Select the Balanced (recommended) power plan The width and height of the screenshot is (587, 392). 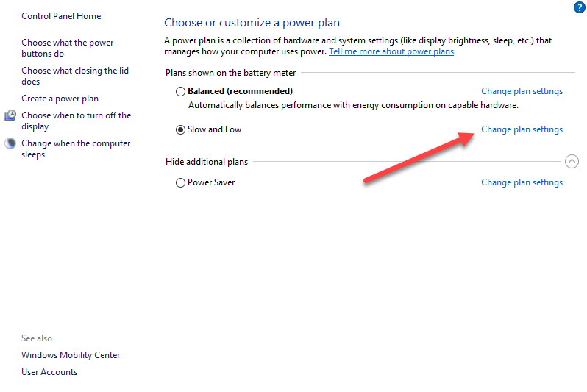click(x=180, y=91)
